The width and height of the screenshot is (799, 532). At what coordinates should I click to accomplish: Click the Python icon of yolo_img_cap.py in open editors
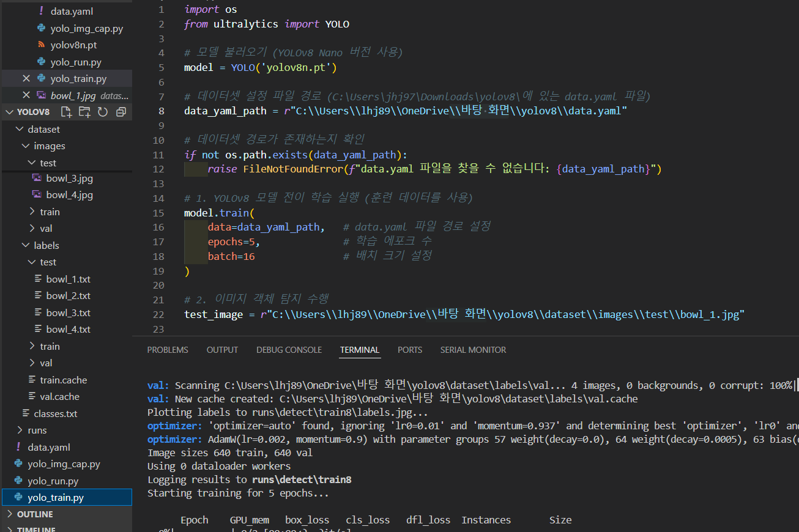(x=41, y=28)
